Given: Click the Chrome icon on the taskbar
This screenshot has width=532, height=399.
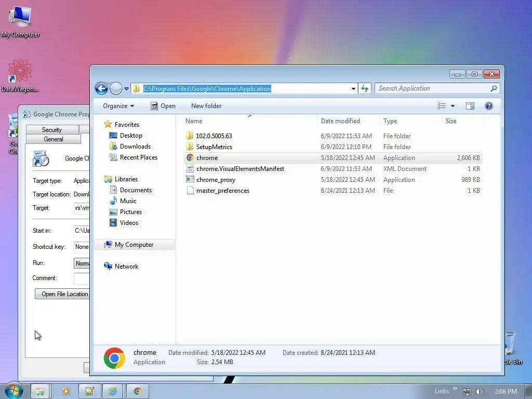Looking at the screenshot, I should pyautogui.click(x=137, y=392).
